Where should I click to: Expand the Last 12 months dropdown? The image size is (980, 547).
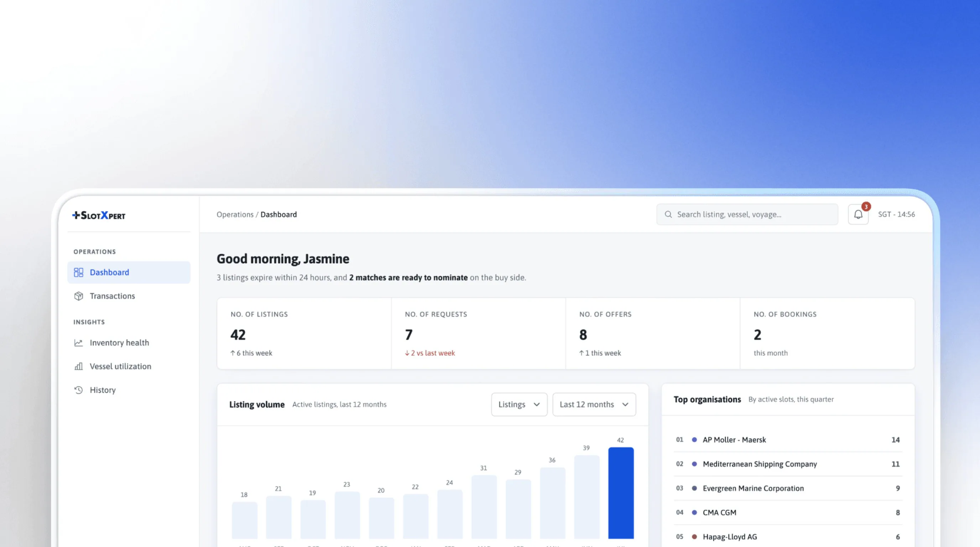594,404
